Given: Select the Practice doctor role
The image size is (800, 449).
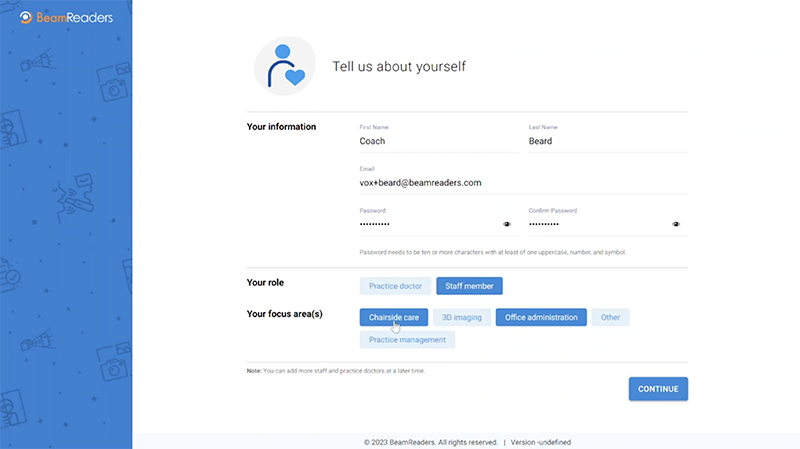Looking at the screenshot, I should [x=395, y=286].
